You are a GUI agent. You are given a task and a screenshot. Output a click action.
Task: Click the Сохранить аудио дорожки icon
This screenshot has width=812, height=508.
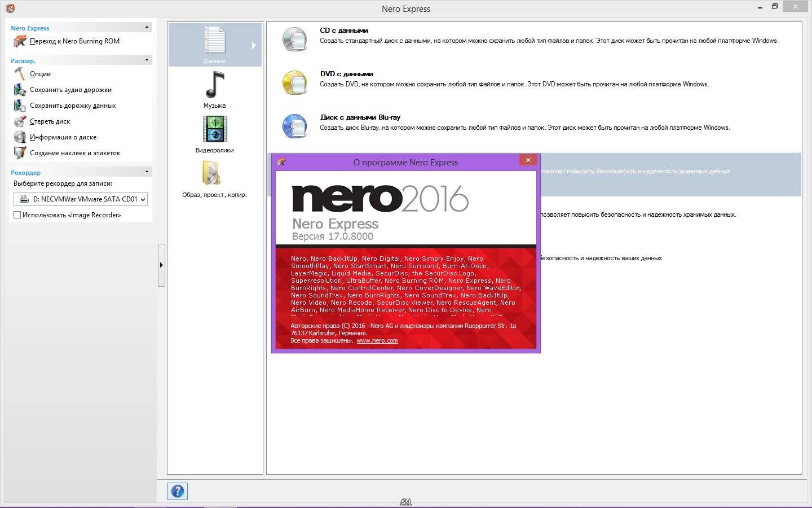pyautogui.click(x=20, y=90)
